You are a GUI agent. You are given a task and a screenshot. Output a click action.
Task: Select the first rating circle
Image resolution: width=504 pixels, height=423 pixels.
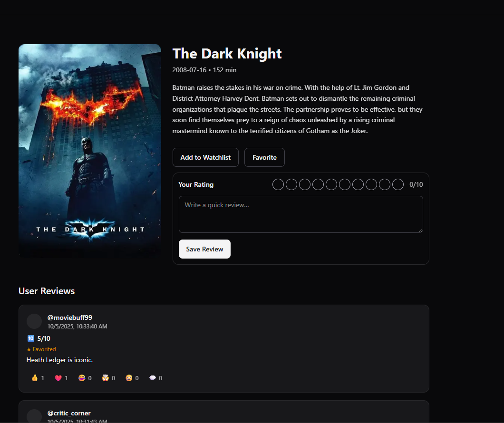click(x=278, y=184)
